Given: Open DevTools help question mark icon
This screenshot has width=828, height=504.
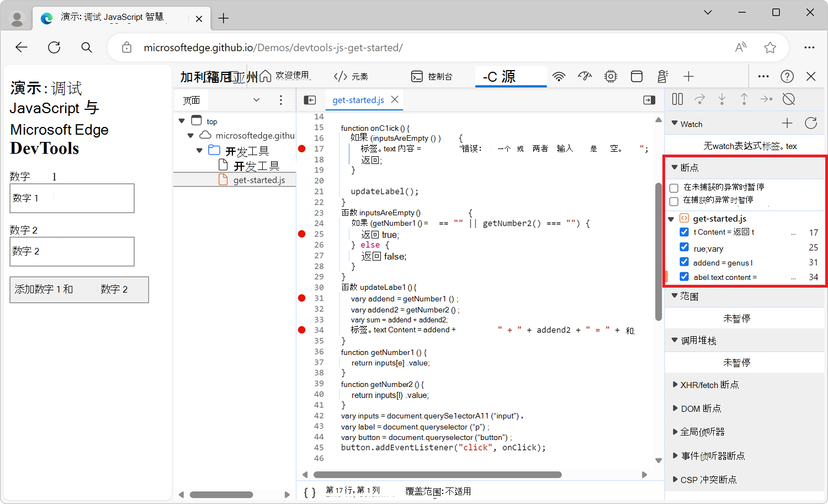Looking at the screenshot, I should coord(787,77).
